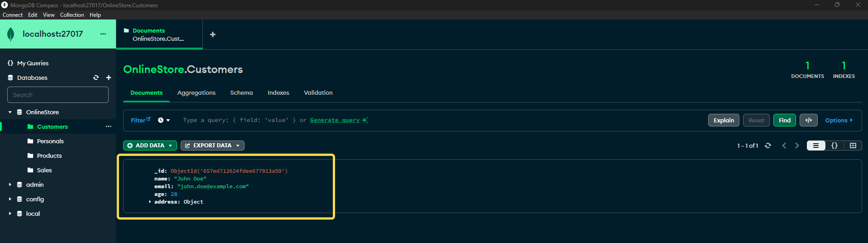Open the View menu

coord(49,15)
